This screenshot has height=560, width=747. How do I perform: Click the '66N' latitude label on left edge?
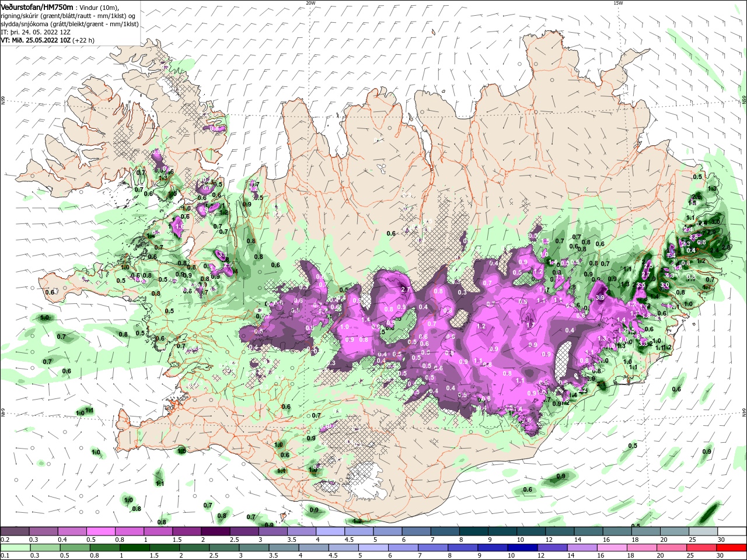3,101
